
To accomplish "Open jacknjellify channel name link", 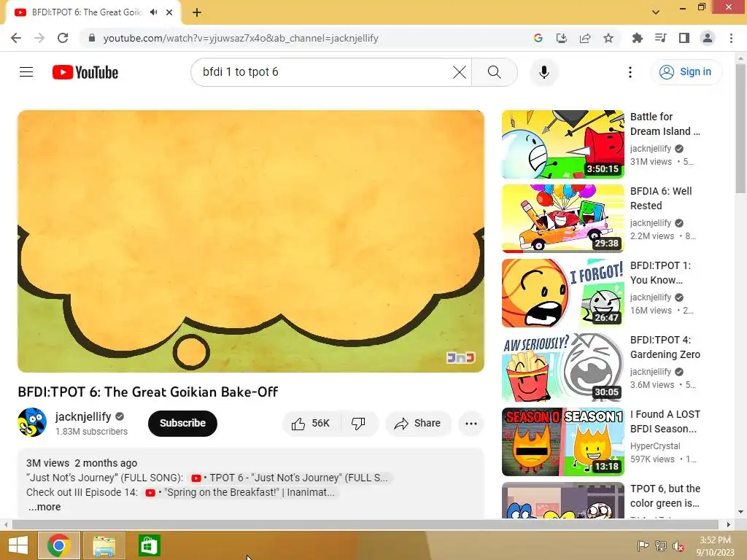I will click(x=83, y=416).
